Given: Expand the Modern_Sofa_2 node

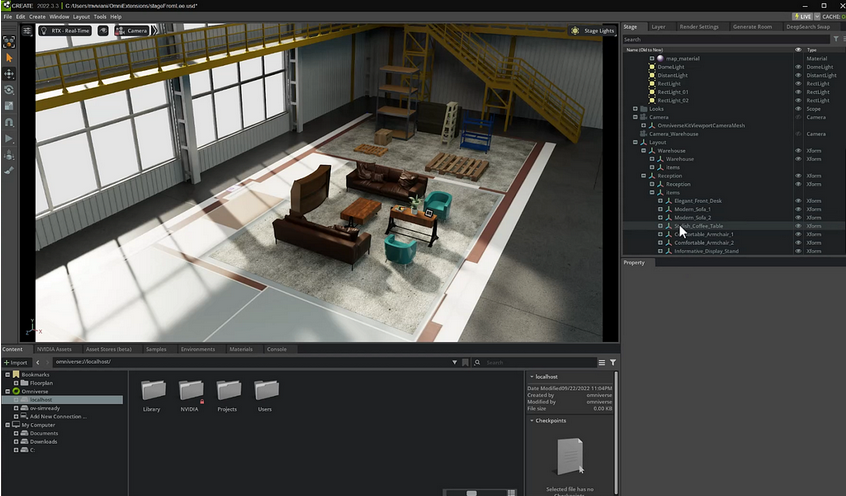Looking at the screenshot, I should pos(660,218).
